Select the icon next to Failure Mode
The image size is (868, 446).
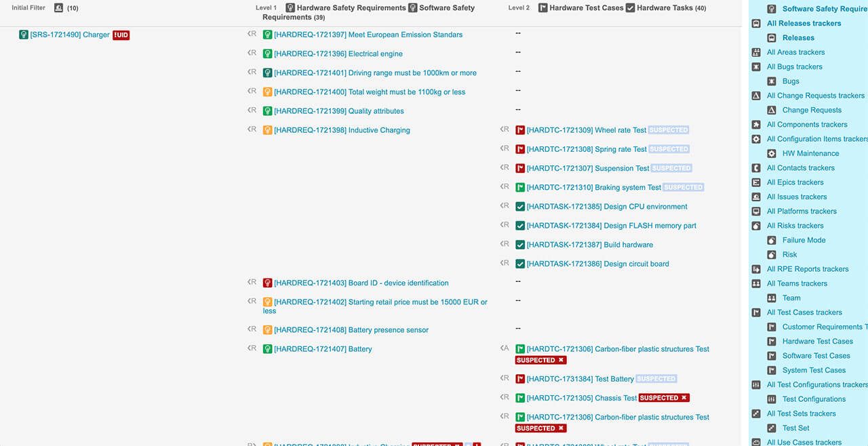point(771,240)
